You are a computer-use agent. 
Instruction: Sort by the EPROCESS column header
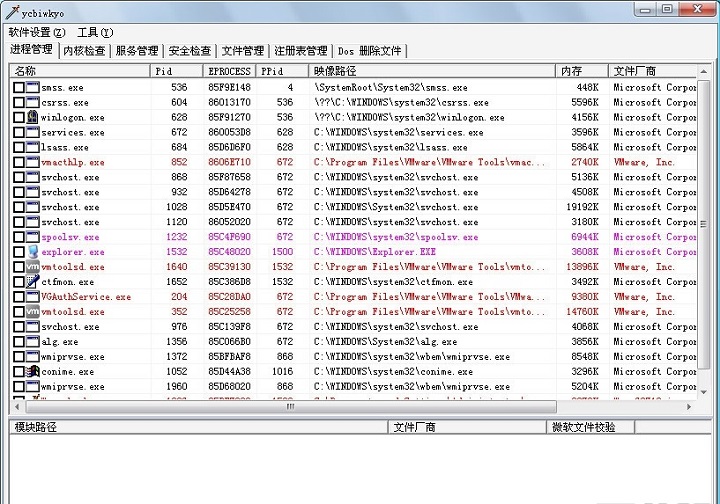coord(230,71)
